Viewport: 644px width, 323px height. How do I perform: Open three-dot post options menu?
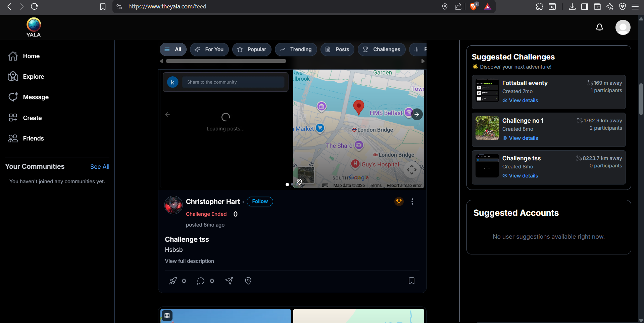(x=412, y=202)
